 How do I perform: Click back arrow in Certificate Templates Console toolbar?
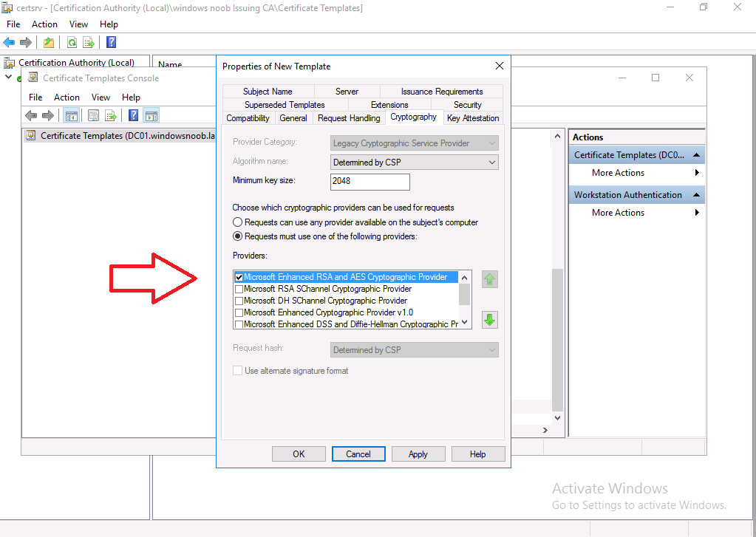(31, 116)
